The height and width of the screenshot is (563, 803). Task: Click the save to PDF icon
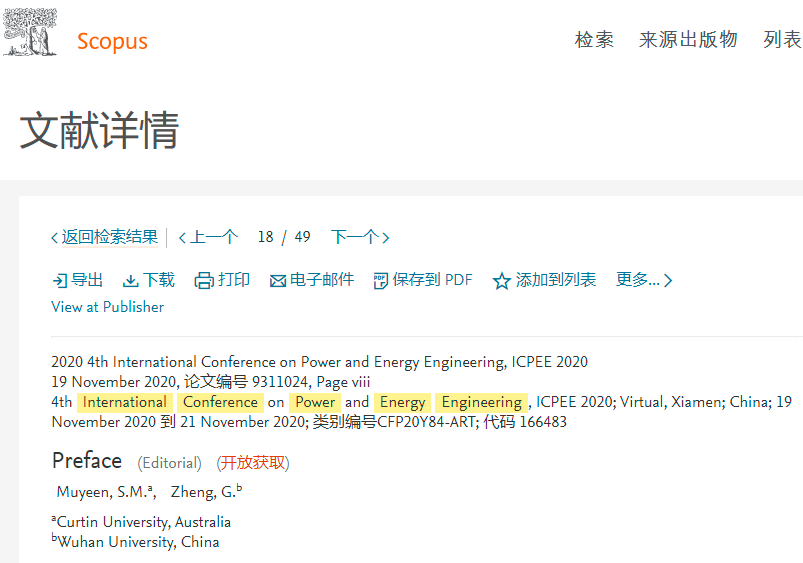(380, 281)
